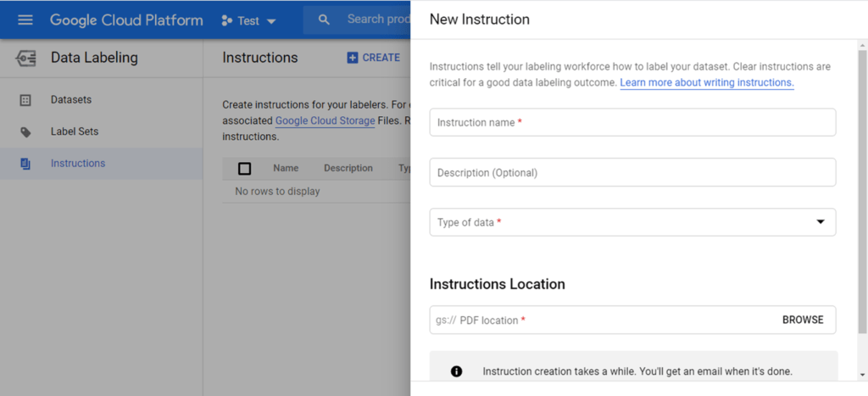This screenshot has height=396, width=868.
Task: Click the Datasets sidebar icon
Action: [x=25, y=100]
